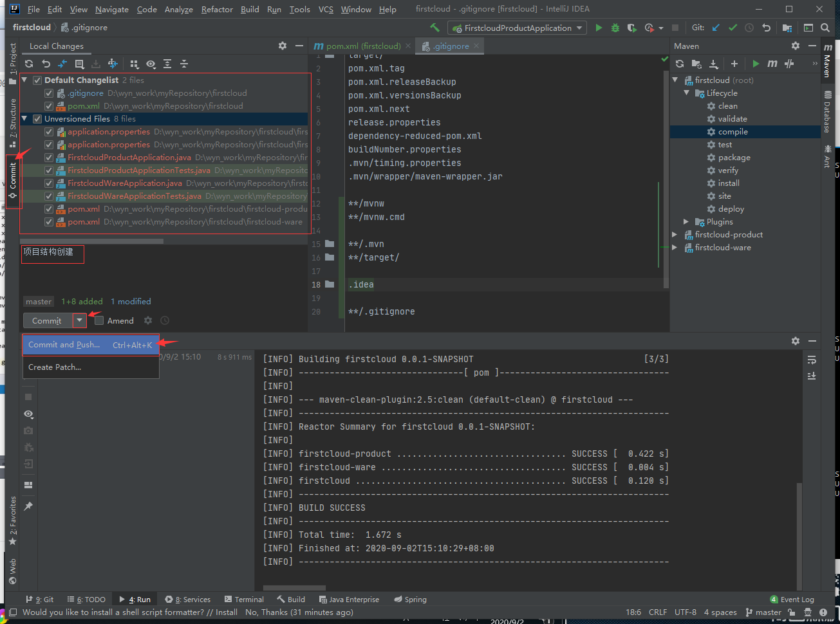Open Project Structure icon in toolbar

[x=787, y=28]
